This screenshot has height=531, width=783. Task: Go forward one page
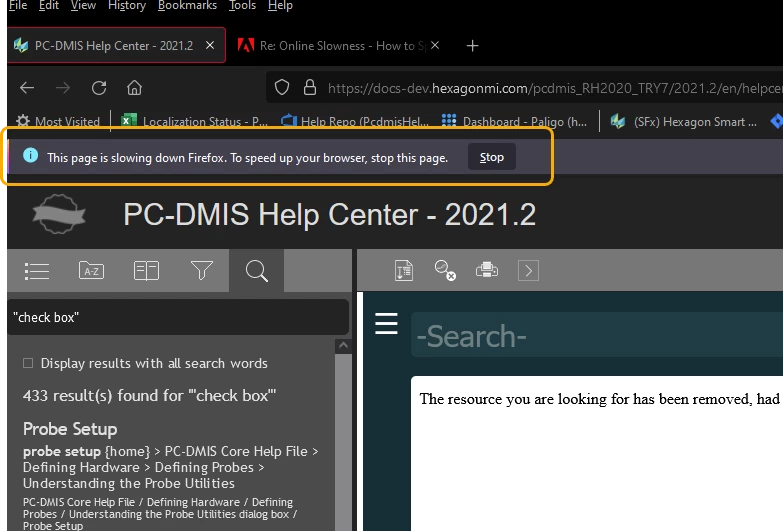(63, 88)
